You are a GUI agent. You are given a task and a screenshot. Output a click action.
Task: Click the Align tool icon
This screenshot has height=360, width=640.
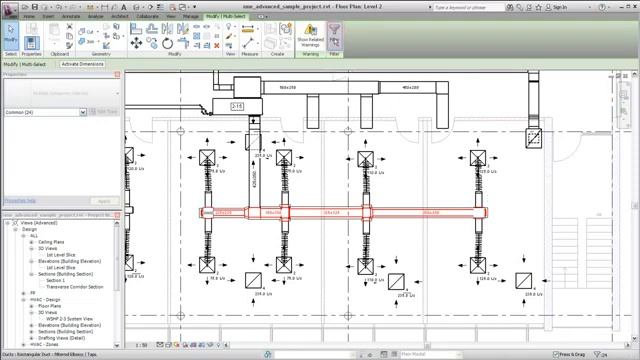(x=136, y=29)
